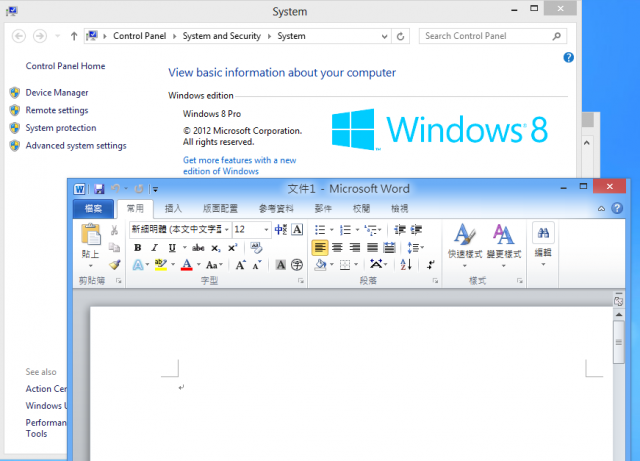Open the blue File tab in Word

[93, 209]
